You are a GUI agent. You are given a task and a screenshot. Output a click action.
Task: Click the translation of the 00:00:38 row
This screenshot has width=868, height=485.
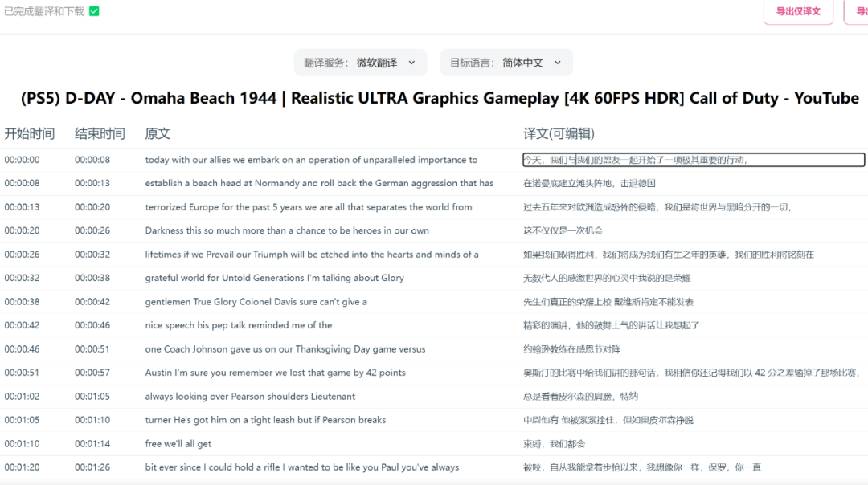[x=608, y=301]
